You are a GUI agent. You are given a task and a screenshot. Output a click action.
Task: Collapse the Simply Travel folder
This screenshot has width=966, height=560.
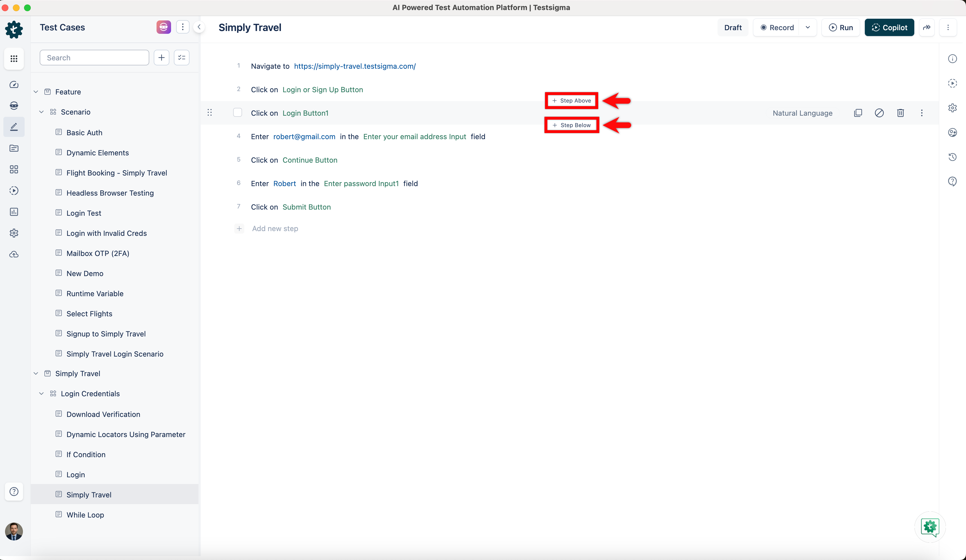click(x=36, y=373)
